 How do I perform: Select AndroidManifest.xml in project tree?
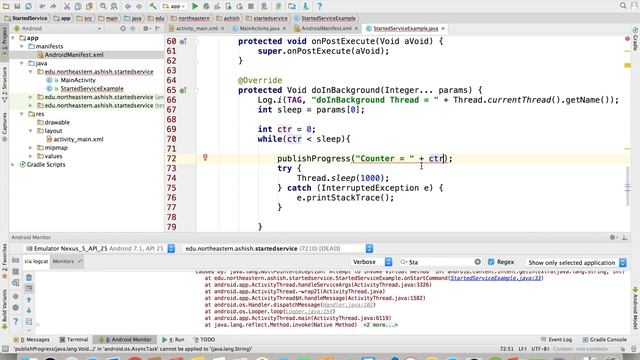(x=74, y=55)
